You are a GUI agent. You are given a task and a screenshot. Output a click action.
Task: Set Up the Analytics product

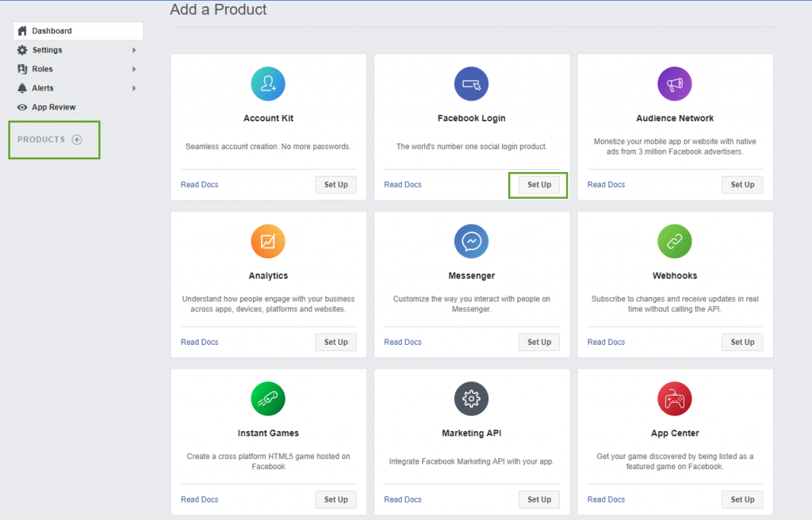click(335, 342)
